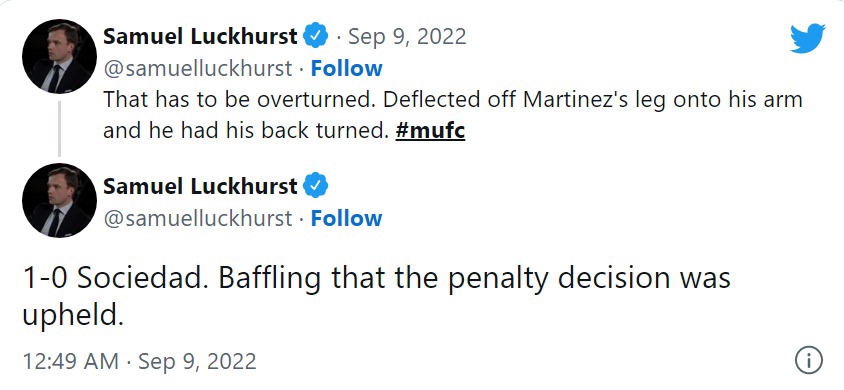Click the 'That has to be overturned' tweet text

click(453, 115)
